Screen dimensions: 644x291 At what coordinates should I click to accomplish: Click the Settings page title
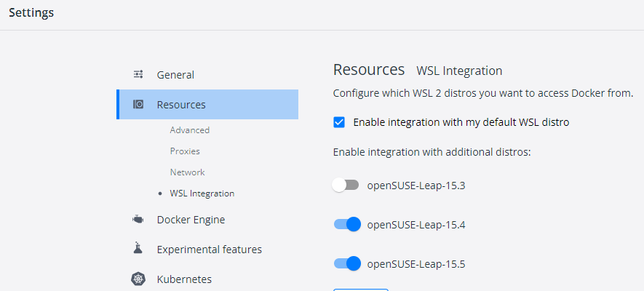pyautogui.click(x=31, y=12)
